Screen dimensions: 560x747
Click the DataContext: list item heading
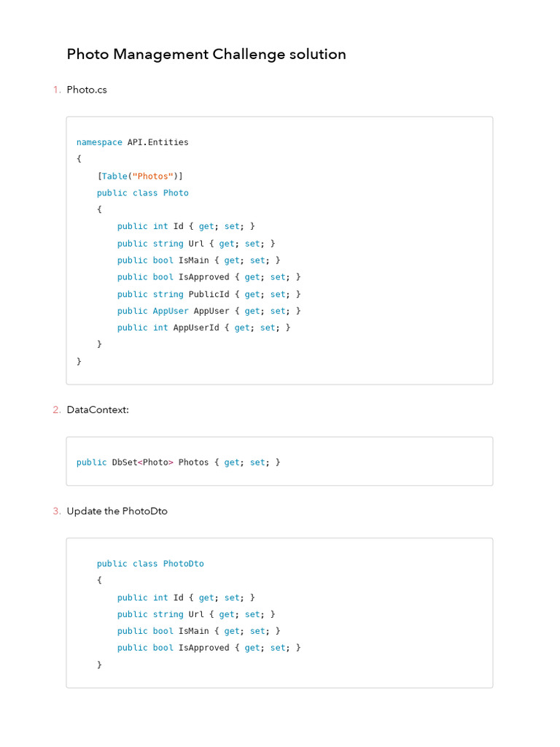(98, 410)
